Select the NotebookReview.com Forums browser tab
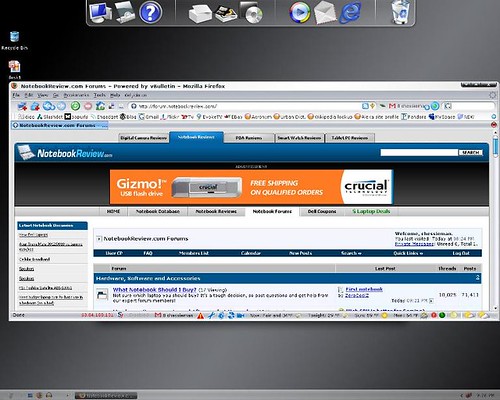Viewport: 500px width, 400px height. coord(60,125)
